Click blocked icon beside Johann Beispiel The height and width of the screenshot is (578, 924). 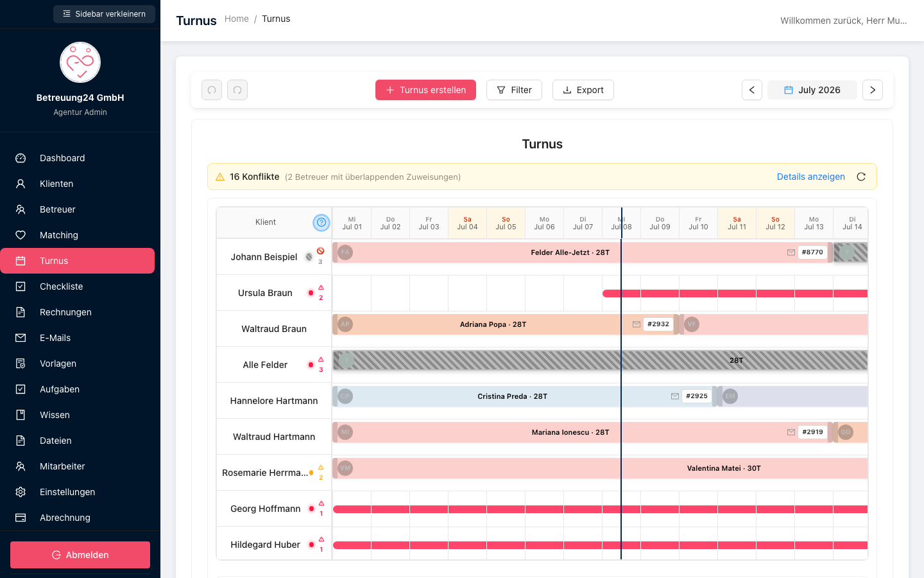(320, 251)
